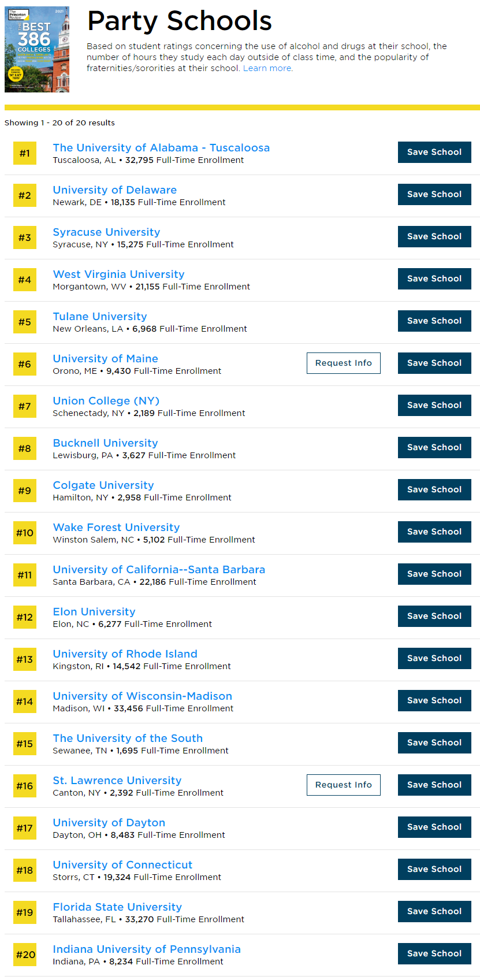Viewport: 480px width, 980px height.
Task: Save Union College (NY)
Action: [x=434, y=405]
